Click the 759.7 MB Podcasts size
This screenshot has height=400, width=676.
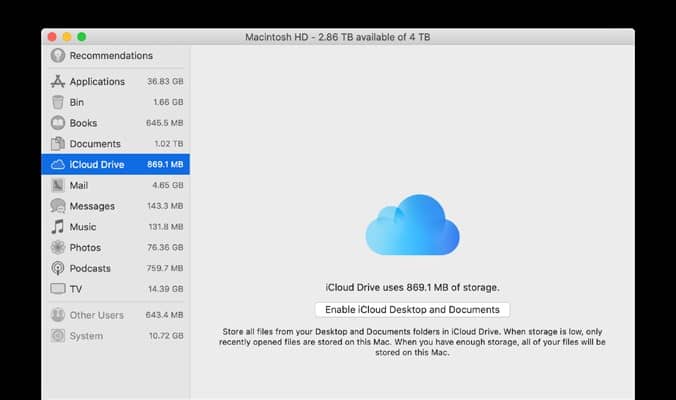(x=165, y=268)
